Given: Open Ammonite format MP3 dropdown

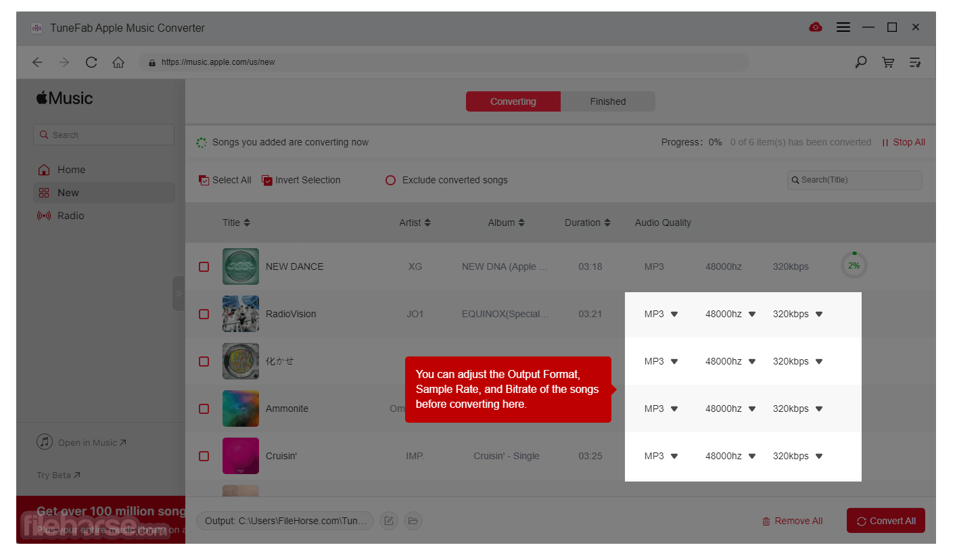Looking at the screenshot, I should click(x=661, y=409).
